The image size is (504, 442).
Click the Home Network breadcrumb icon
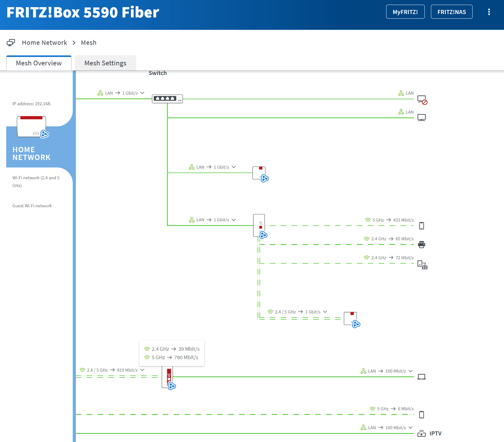(x=11, y=43)
